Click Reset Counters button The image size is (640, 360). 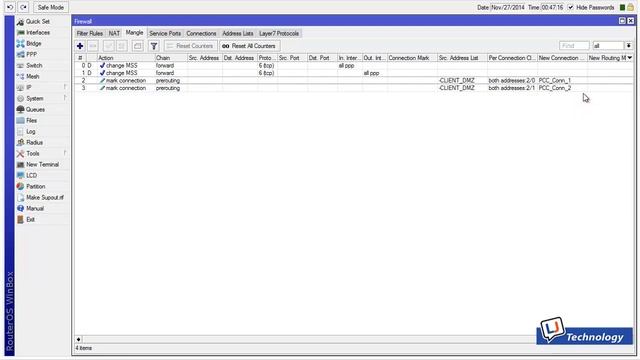(191, 46)
